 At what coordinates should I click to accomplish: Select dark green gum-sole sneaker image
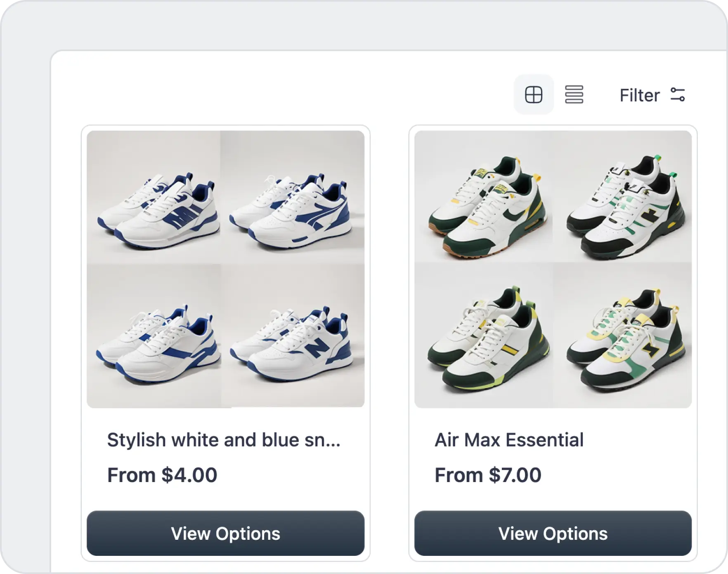pyautogui.click(x=484, y=197)
